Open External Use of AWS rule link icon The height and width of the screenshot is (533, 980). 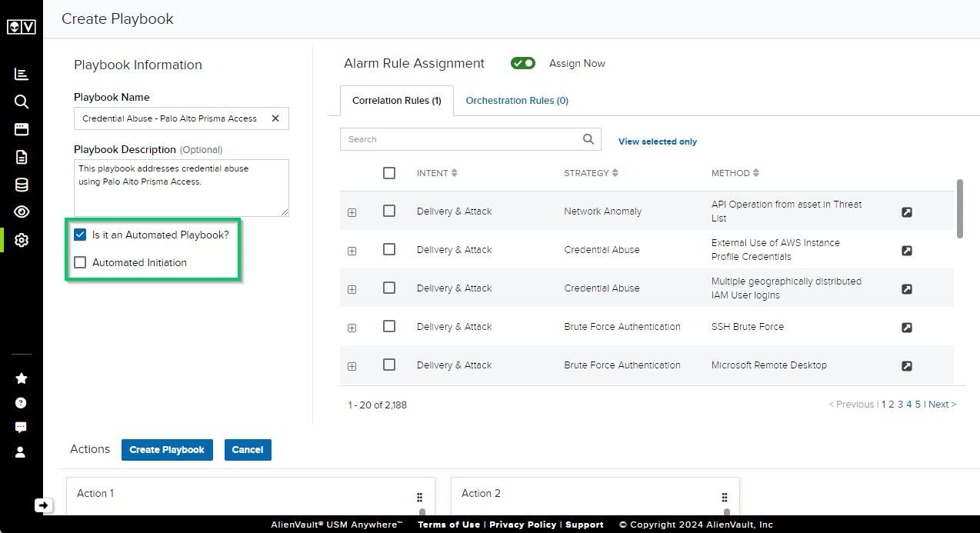pyautogui.click(x=907, y=250)
